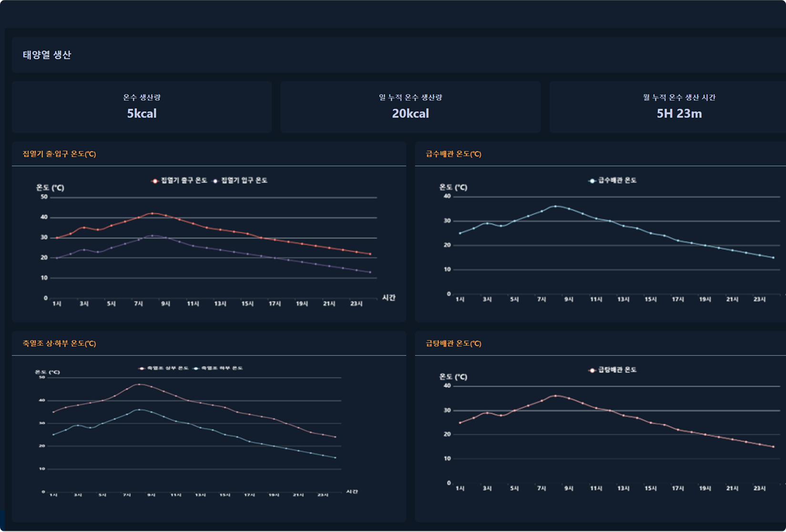Viewport: 786px width, 532px height.
Task: Toggle the 축열조 상부 온도 legend series
Action: [163, 368]
